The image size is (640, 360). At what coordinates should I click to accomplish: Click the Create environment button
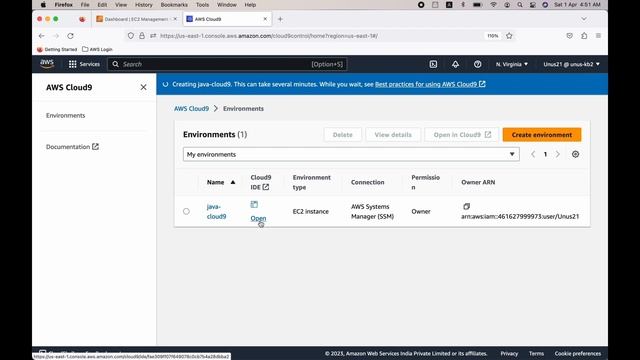pos(542,135)
